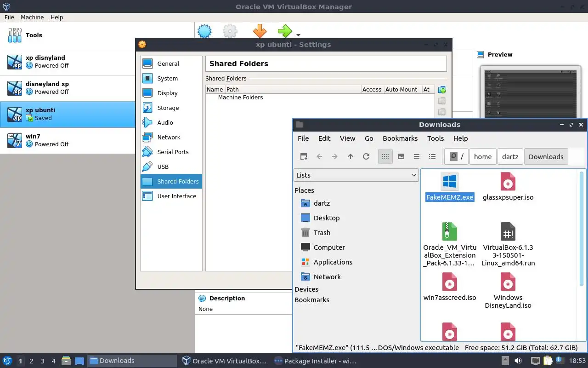
Task: Select the Oracle VM VirtualBox Extension Pack file
Action: tap(450, 244)
